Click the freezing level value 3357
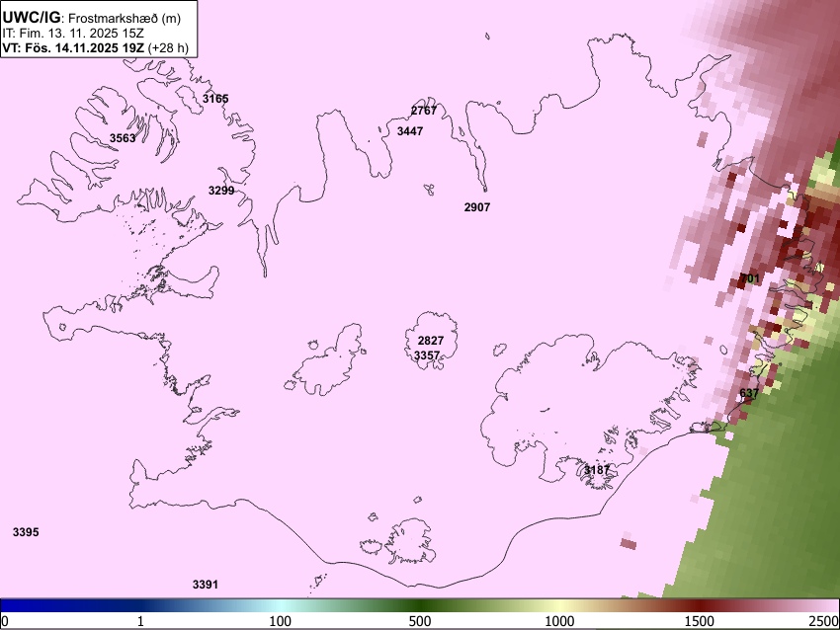The width and height of the screenshot is (840, 630). [x=427, y=355]
